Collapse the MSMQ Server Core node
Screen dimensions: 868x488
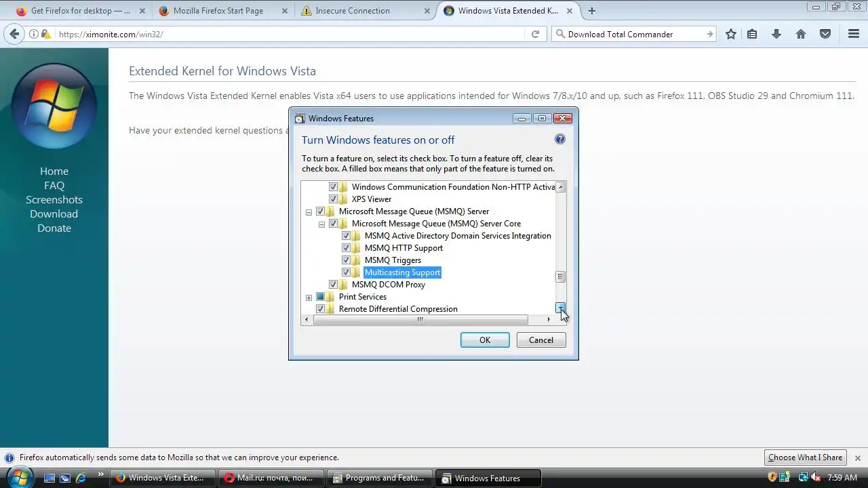pos(321,224)
